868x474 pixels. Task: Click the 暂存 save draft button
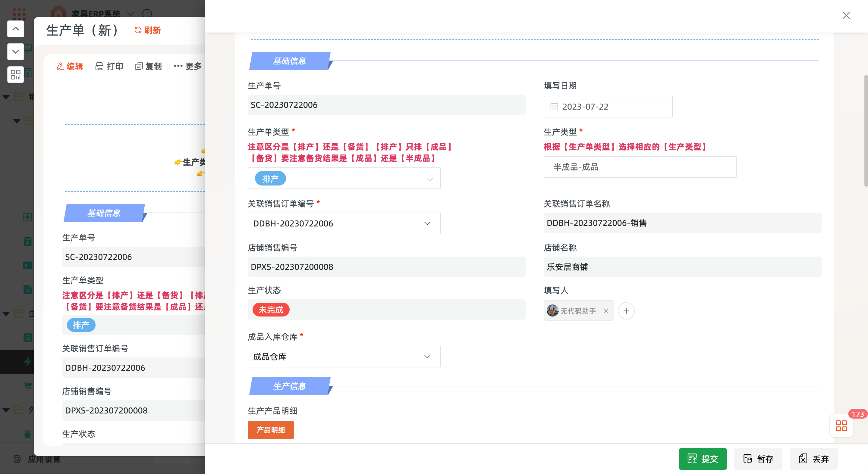point(758,459)
